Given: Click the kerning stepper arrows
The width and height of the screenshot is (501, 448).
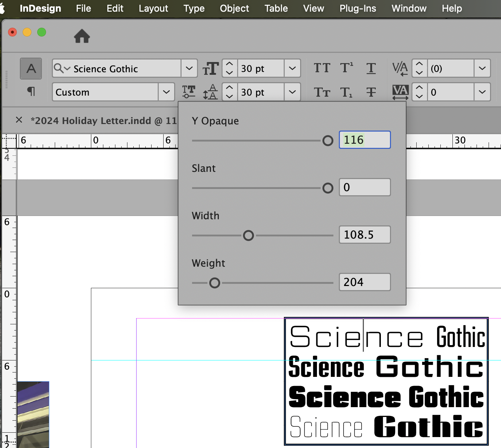Looking at the screenshot, I should pos(420,68).
